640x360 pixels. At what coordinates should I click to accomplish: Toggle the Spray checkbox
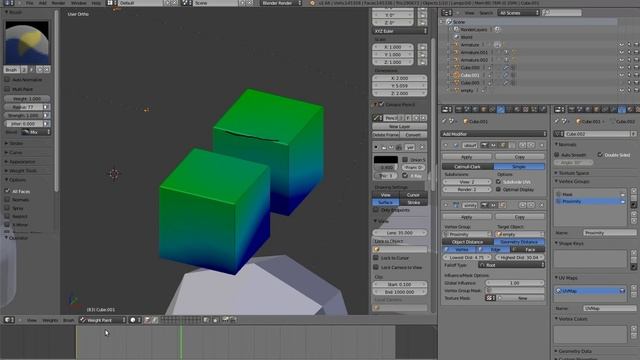pos(7,208)
